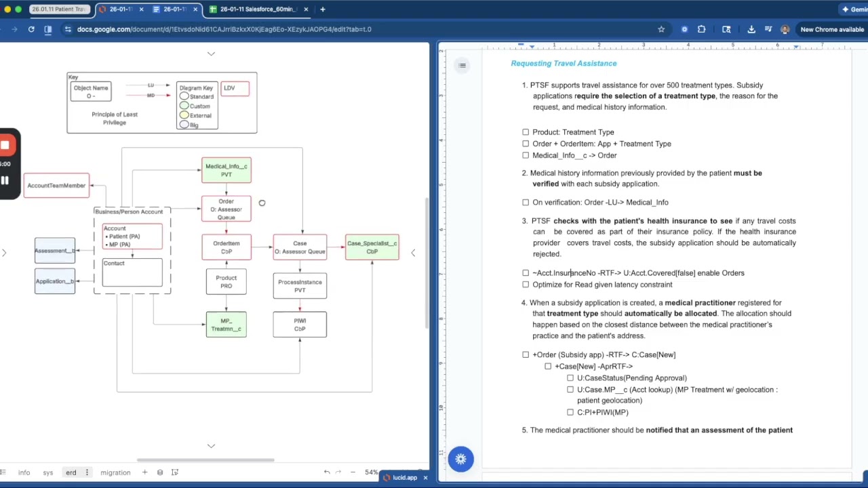Open the info page tab in Lucid

click(x=24, y=472)
